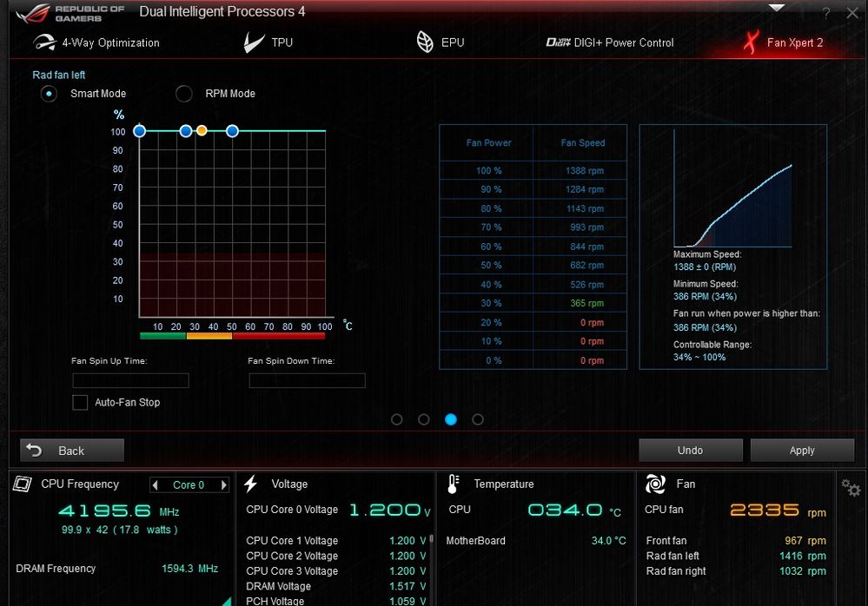Click the Controllable Range 34% ~ 100% text
868x606 pixels.
tap(712, 351)
